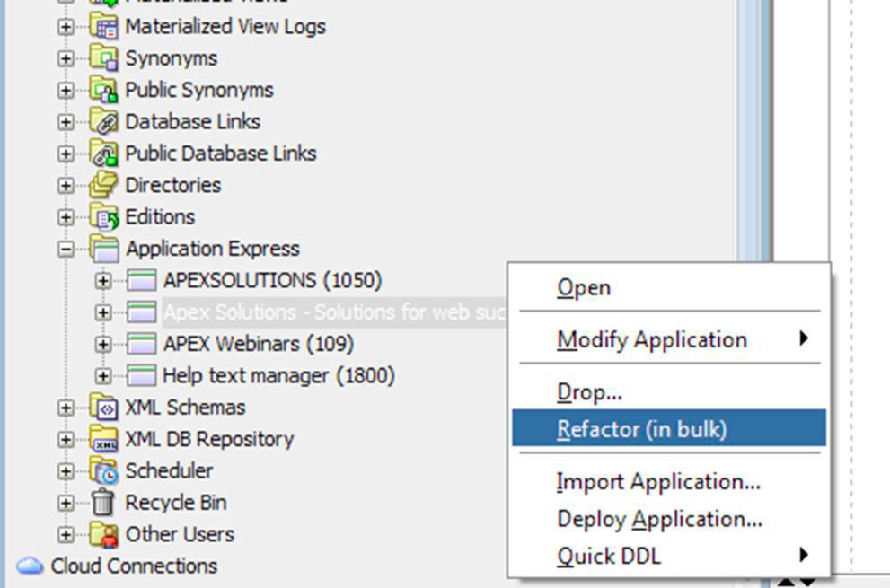Expand the Synonyms tree node

click(x=66, y=58)
